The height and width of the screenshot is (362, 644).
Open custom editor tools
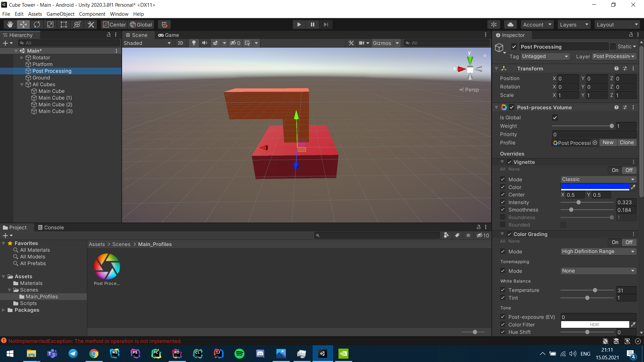91,24
